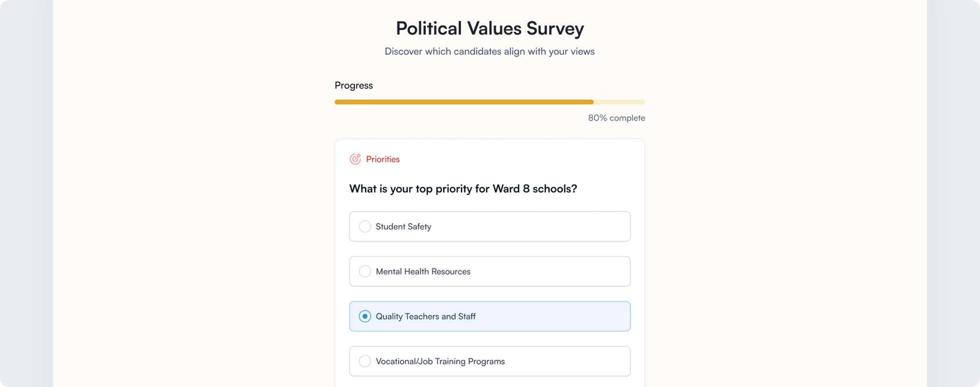Screen dimensions: 980x387
Task: Click the "Political Values Survey" heading
Action: [490, 28]
